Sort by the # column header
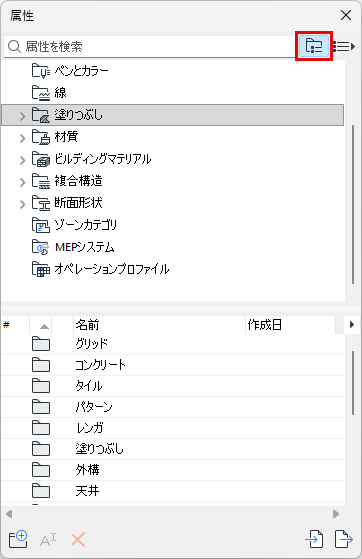This screenshot has height=559, width=362. point(15,325)
